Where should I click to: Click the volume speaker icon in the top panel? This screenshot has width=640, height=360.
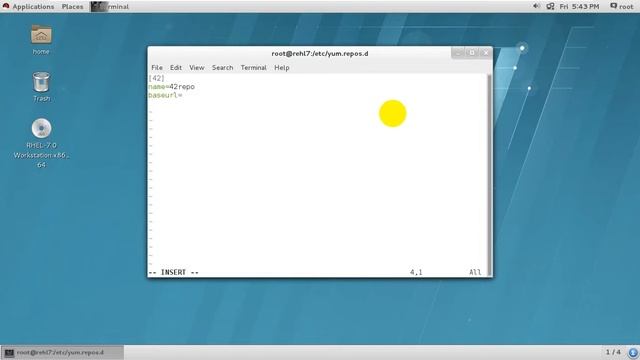click(536, 6)
